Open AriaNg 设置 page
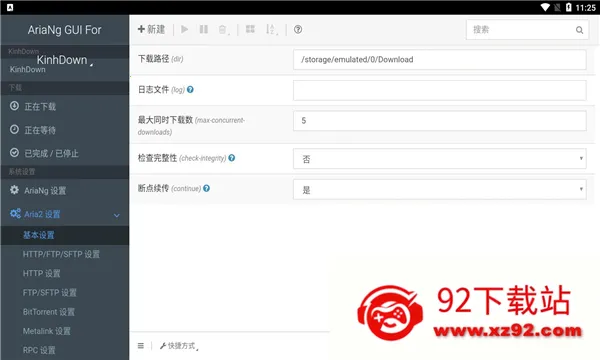This screenshot has height=360, width=600. tap(65, 190)
